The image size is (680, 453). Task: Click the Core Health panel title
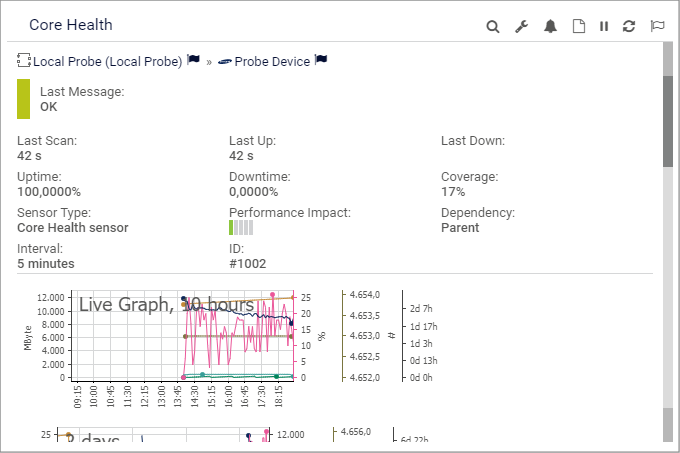tap(70, 25)
